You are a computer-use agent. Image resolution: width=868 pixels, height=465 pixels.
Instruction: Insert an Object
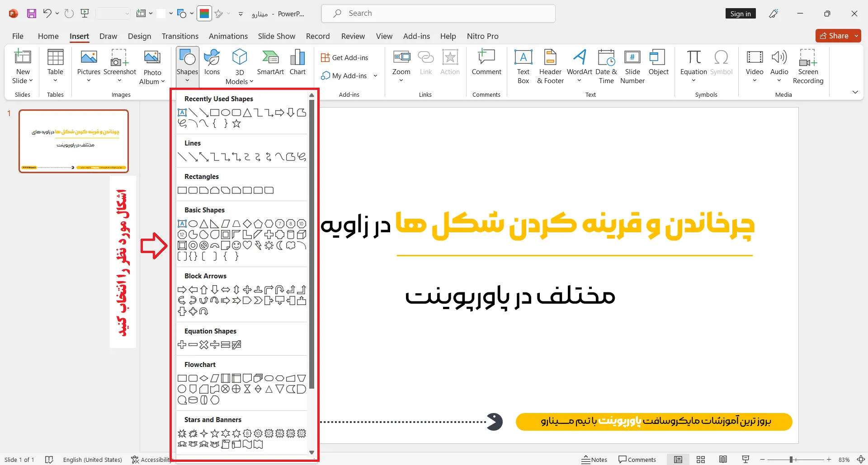click(658, 63)
